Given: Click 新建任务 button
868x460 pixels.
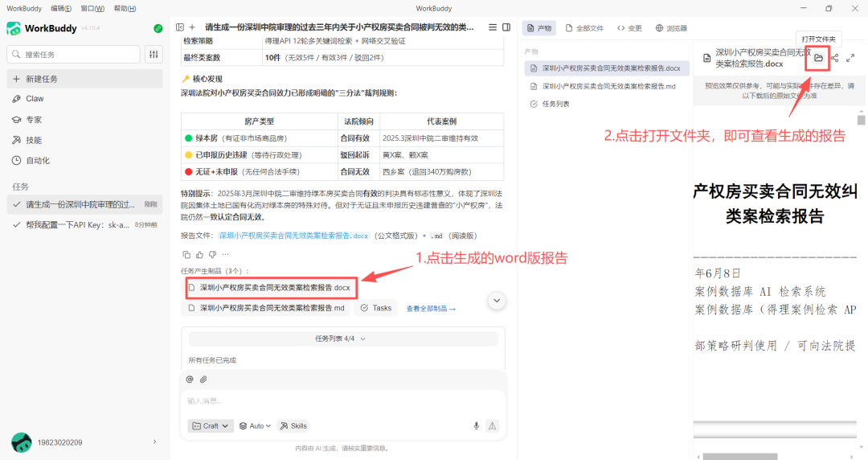Looking at the screenshot, I should [84, 79].
